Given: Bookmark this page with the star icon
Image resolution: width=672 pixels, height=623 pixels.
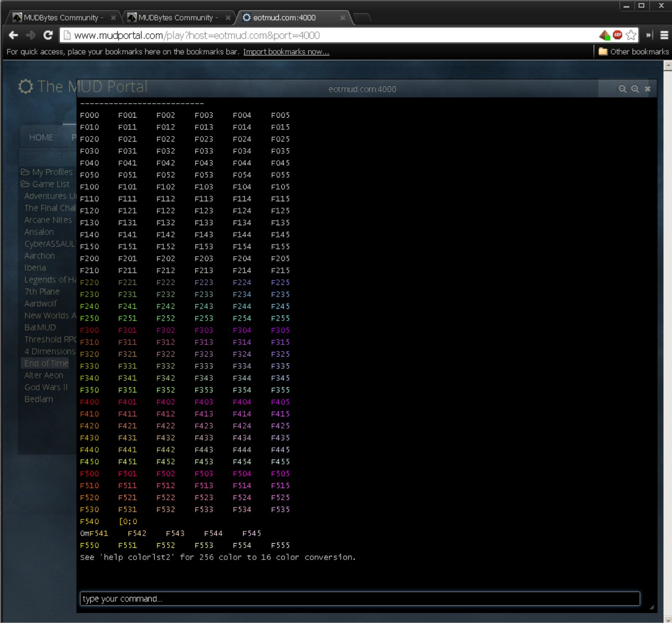Looking at the screenshot, I should coord(631,35).
